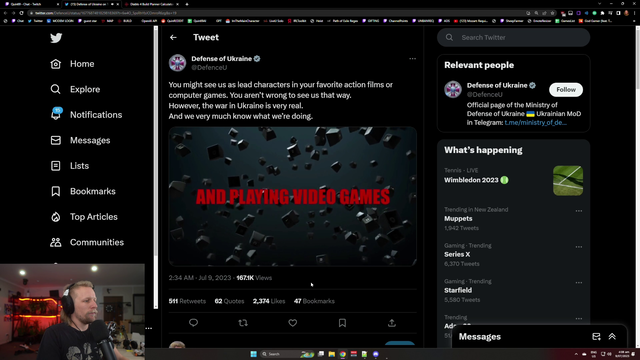Click the @DefenceU handle in the tweet

click(209, 67)
